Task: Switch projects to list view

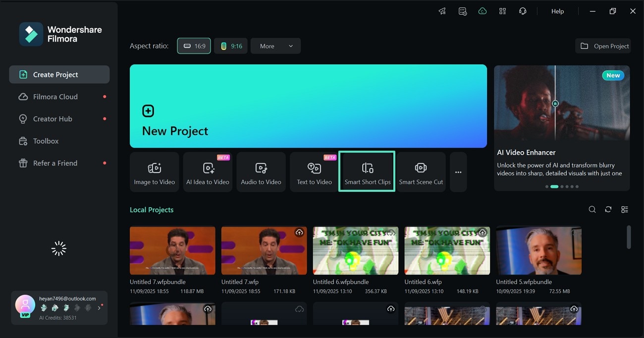Action: click(x=625, y=210)
